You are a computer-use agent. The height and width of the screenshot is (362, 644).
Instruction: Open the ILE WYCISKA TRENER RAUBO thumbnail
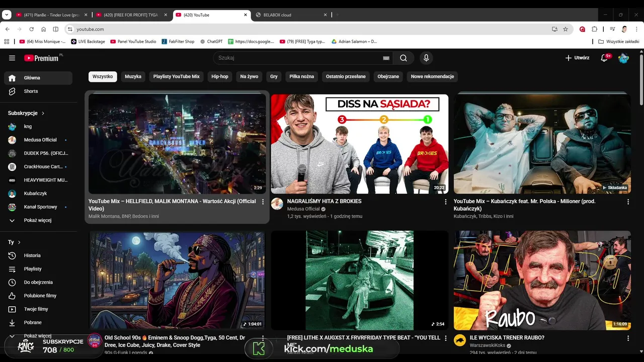tap(542, 280)
